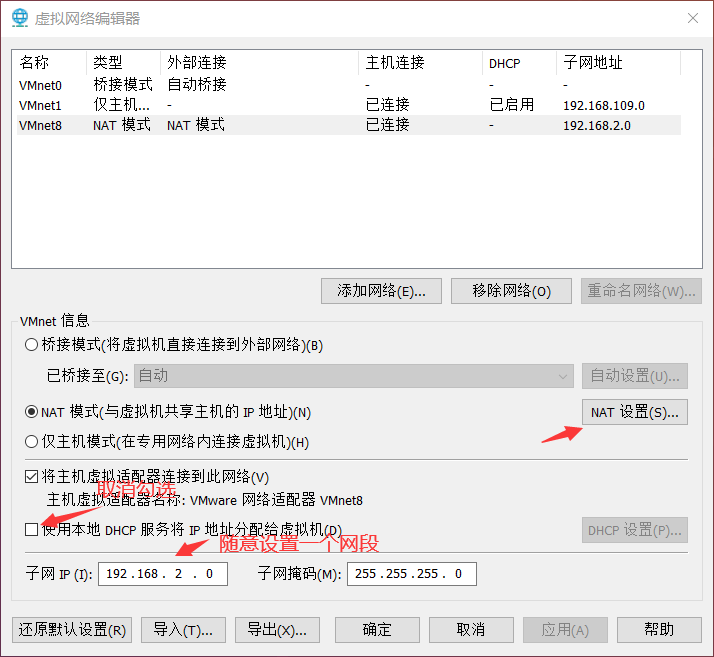Click 还原默认设置(R) button
This screenshot has width=714, height=657.
click(72, 630)
